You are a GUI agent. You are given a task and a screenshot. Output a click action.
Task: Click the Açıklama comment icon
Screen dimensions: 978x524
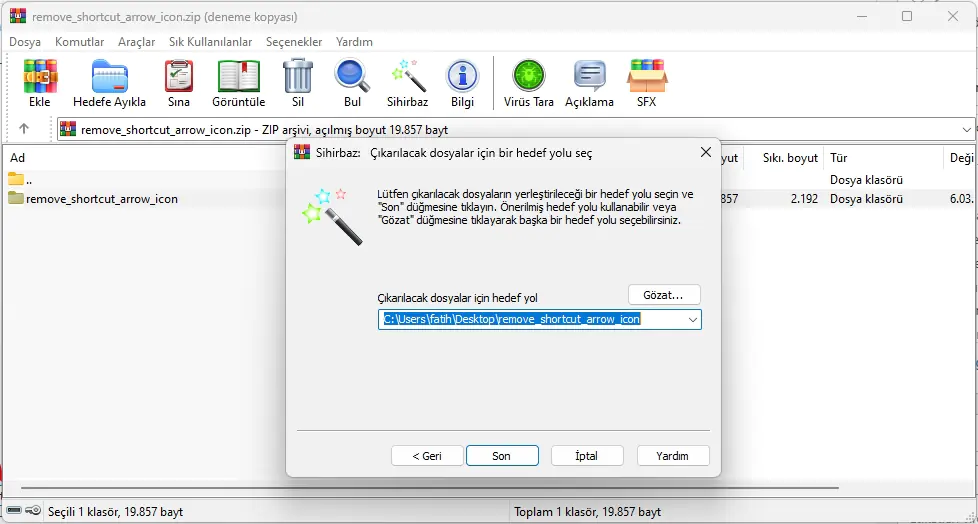point(589,76)
